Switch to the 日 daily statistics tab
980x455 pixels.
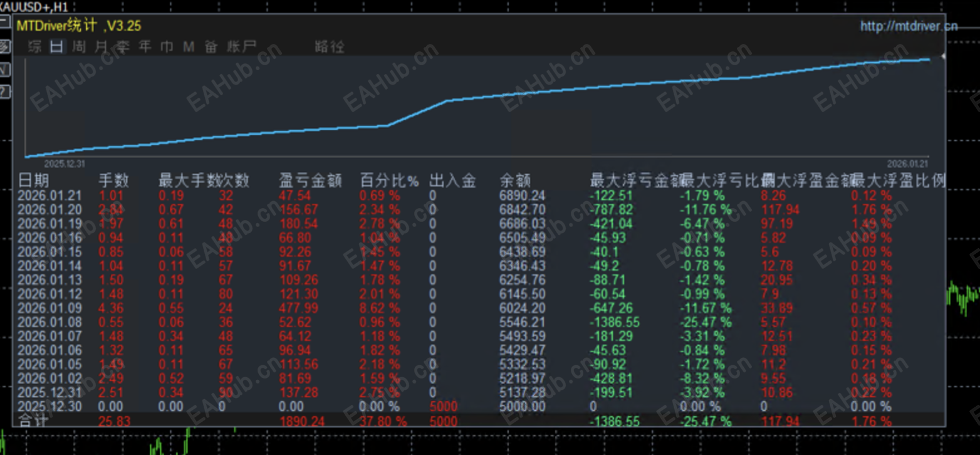[55, 46]
